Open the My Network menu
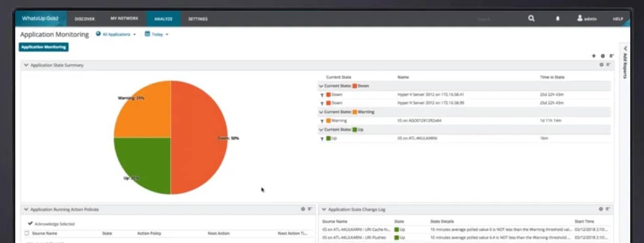 pos(124,18)
